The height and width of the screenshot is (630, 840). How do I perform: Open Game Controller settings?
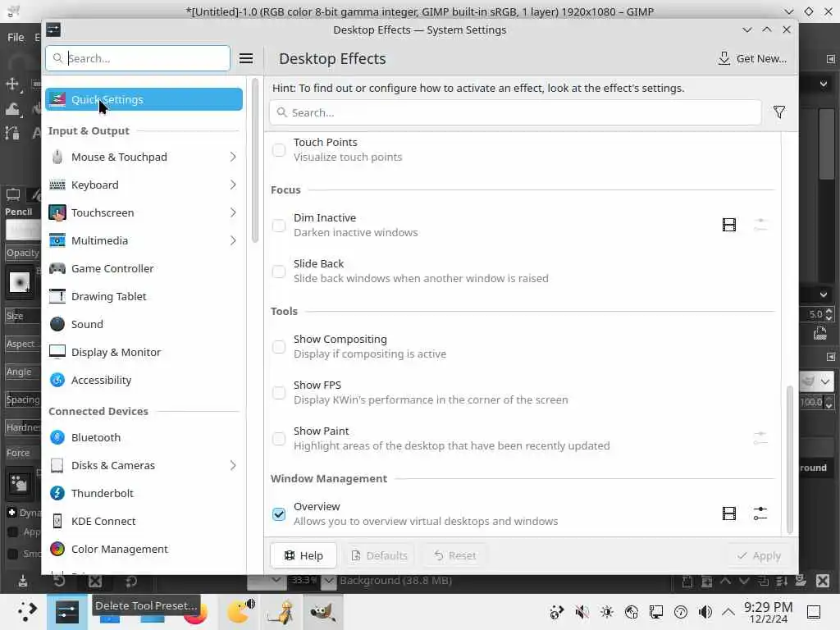pos(144,268)
